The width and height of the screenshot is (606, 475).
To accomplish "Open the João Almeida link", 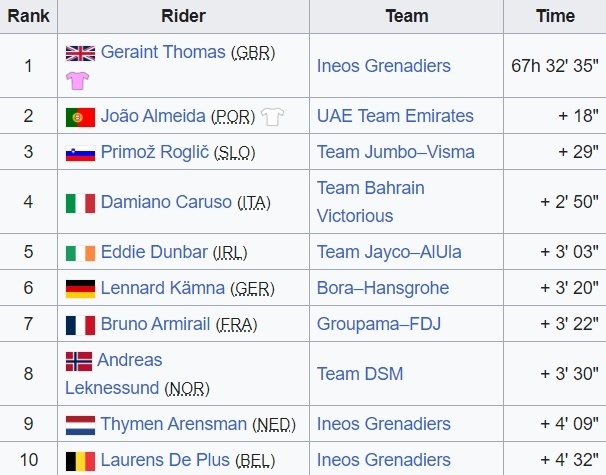I will [154, 116].
